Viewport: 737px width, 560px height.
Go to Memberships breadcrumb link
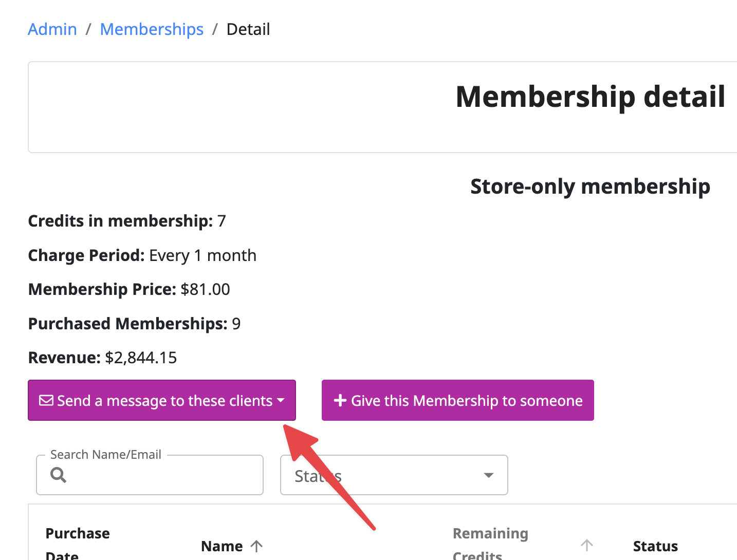pyautogui.click(x=152, y=29)
